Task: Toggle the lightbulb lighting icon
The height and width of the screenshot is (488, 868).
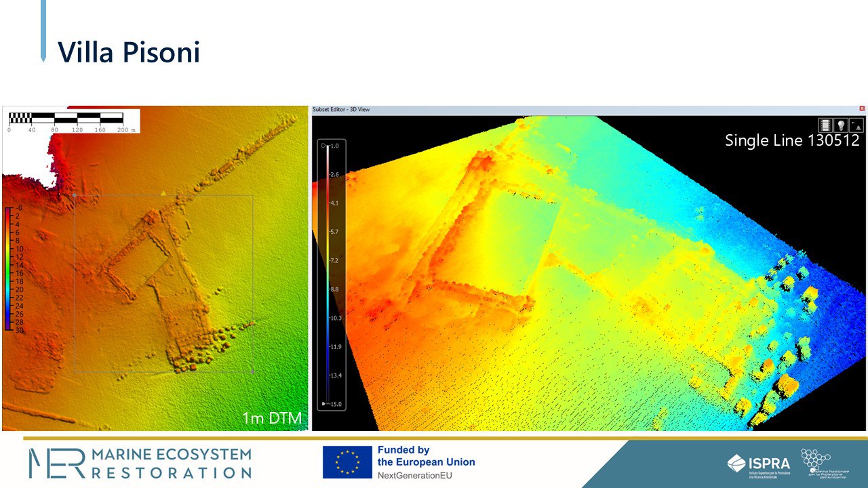Action: pos(841,125)
